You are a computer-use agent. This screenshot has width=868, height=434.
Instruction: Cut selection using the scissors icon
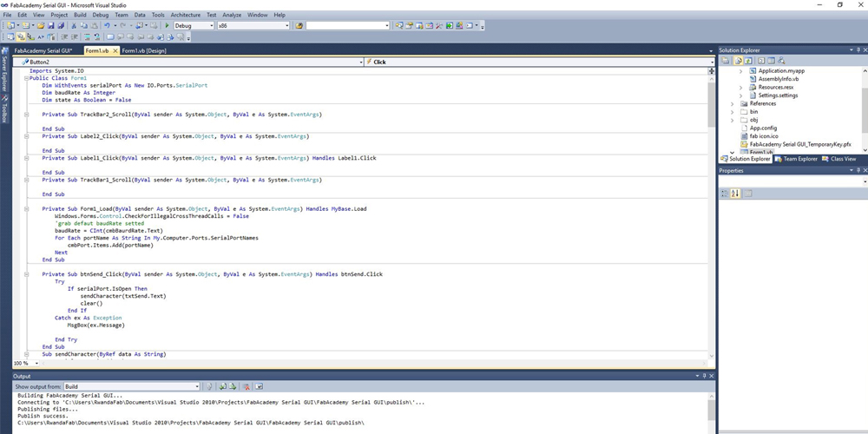point(74,25)
